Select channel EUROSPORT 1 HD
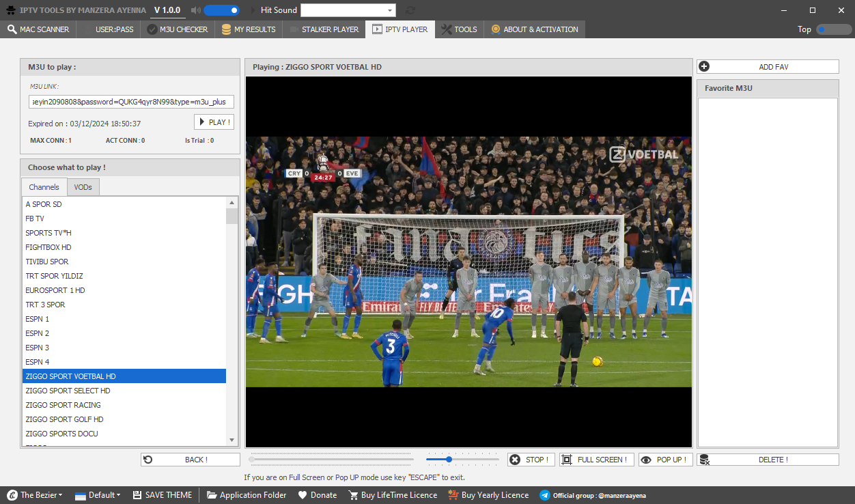The height and width of the screenshot is (504, 855). click(x=124, y=290)
